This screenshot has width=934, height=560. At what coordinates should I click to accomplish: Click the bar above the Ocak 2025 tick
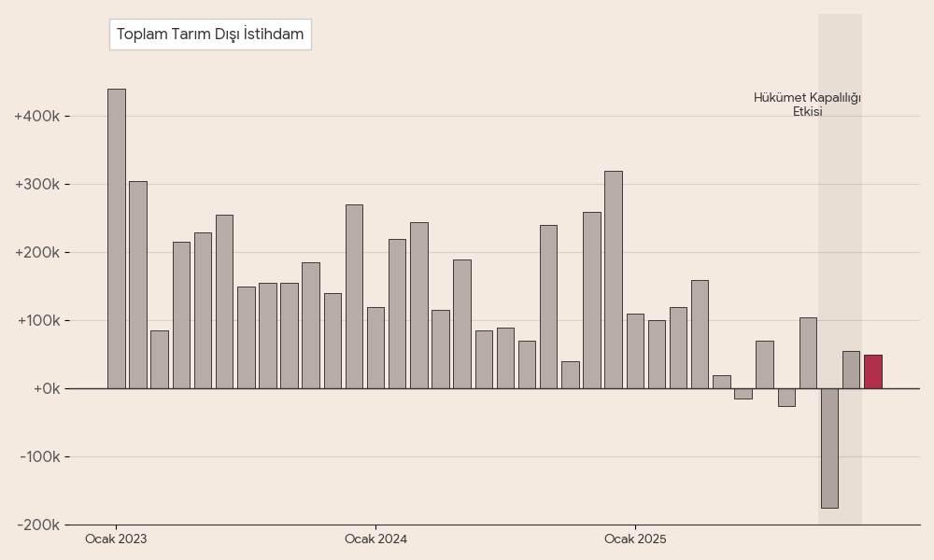click(635, 351)
